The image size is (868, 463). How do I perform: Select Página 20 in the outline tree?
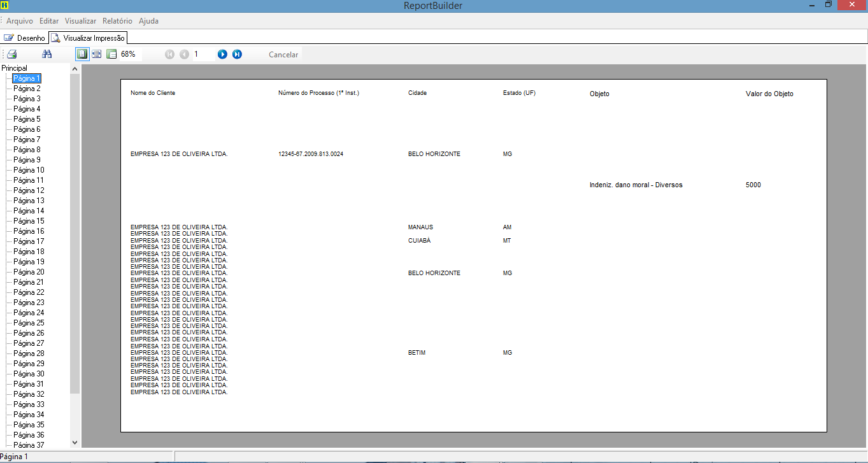29,272
